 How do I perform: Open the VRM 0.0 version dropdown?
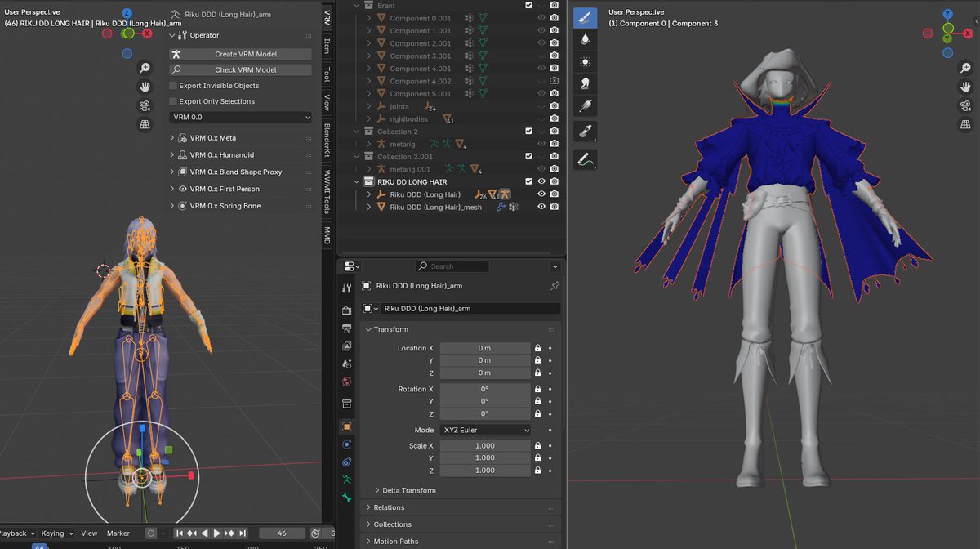(x=240, y=118)
